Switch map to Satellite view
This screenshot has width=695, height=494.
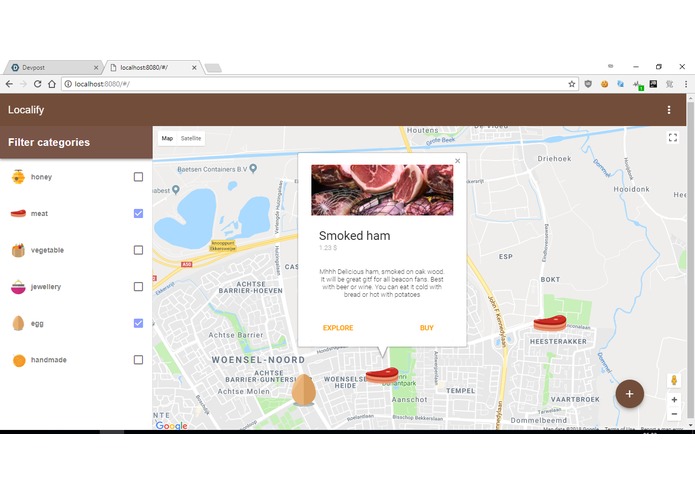(191, 138)
